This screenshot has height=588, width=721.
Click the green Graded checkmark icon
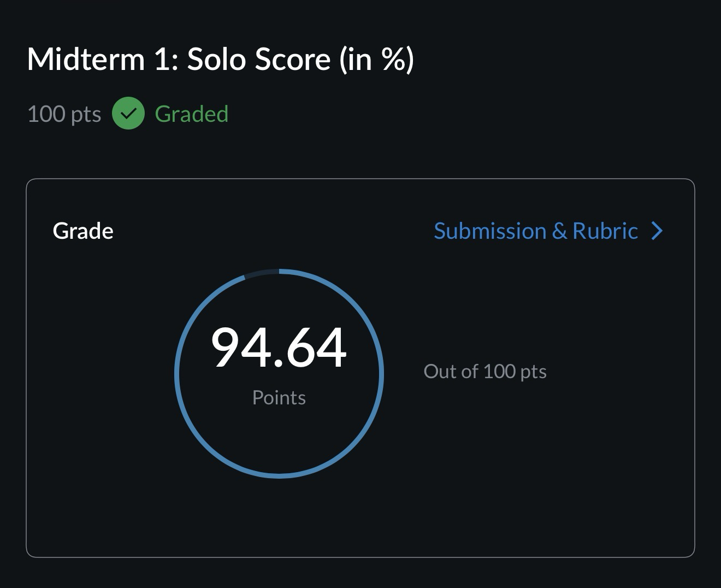(x=128, y=114)
